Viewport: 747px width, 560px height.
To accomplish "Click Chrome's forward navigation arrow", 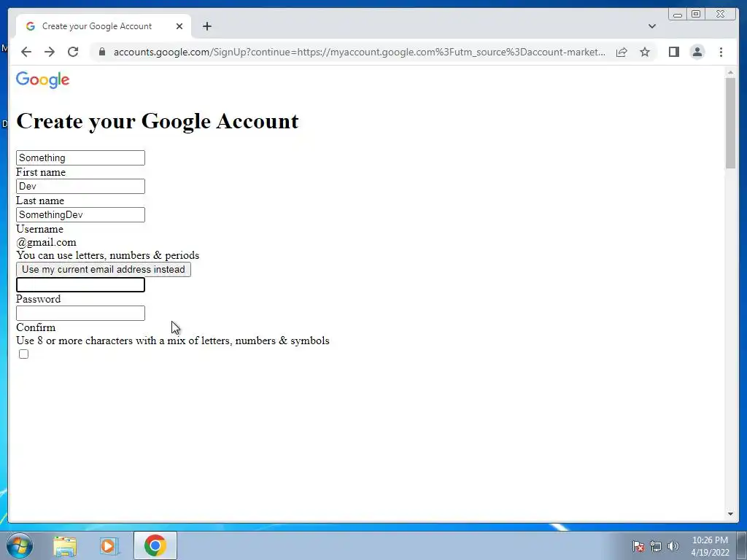I will [x=50, y=52].
